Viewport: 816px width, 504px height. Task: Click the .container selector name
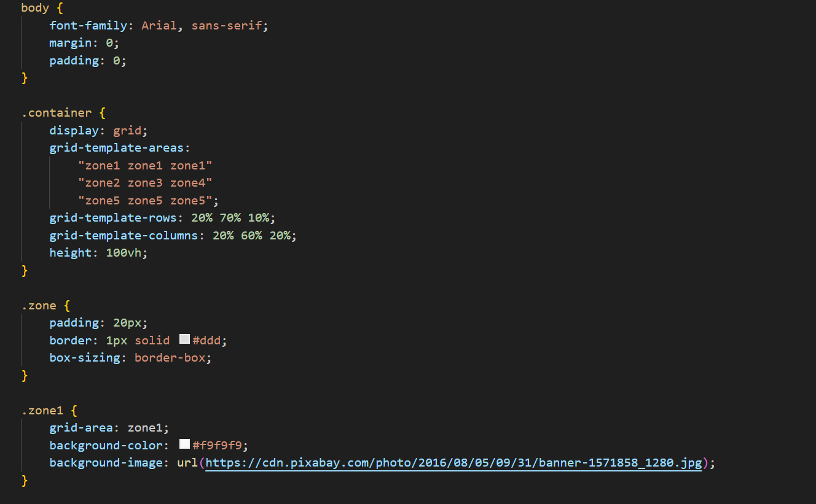[56, 113]
